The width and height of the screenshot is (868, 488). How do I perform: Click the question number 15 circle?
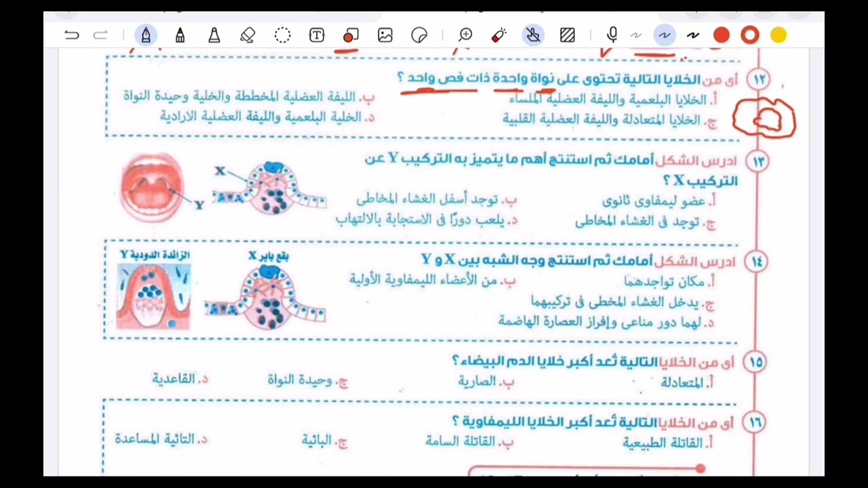pos(756,362)
